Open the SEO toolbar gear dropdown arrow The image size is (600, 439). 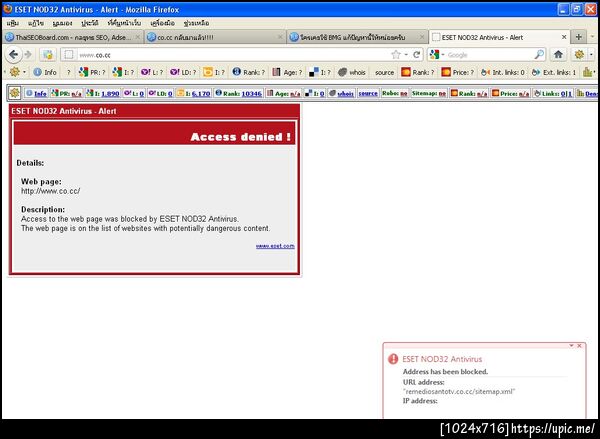(x=25, y=72)
